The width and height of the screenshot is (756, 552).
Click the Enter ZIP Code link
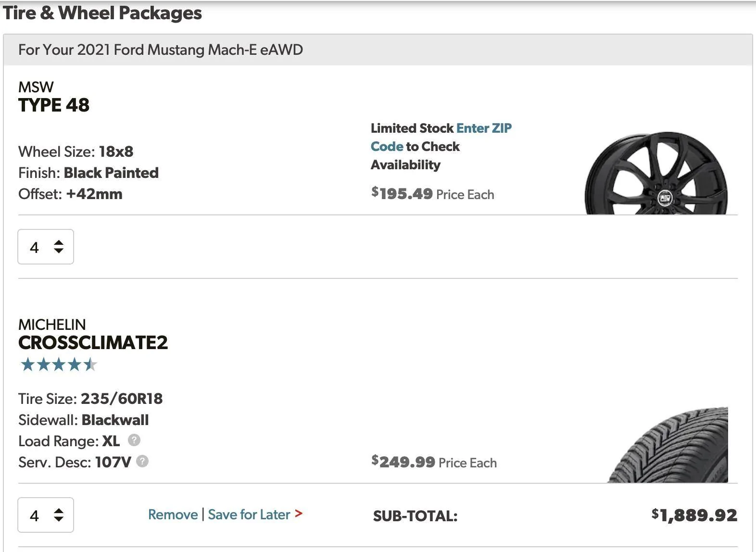tap(441, 137)
